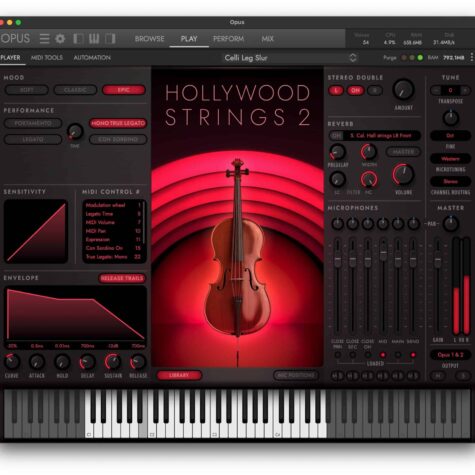
Task: Toggle Release Trails on the envelope
Action: point(122,278)
